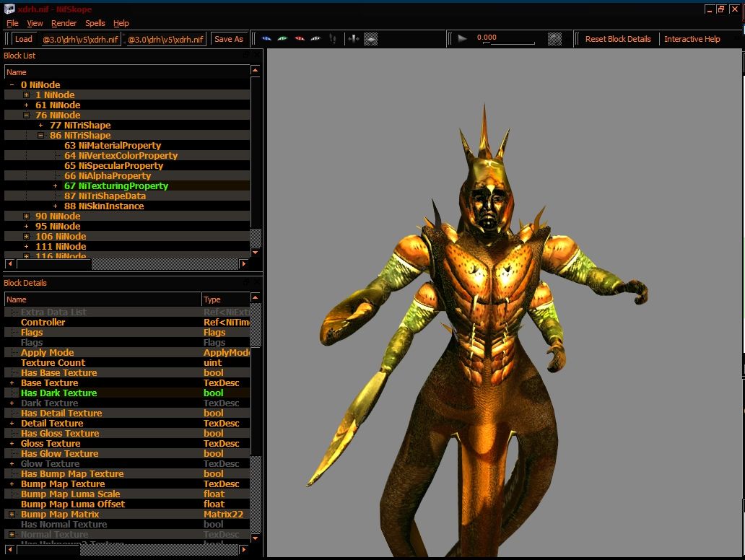Select the Apply Mode row
Viewport: 745px width, 560px height.
click(127, 352)
